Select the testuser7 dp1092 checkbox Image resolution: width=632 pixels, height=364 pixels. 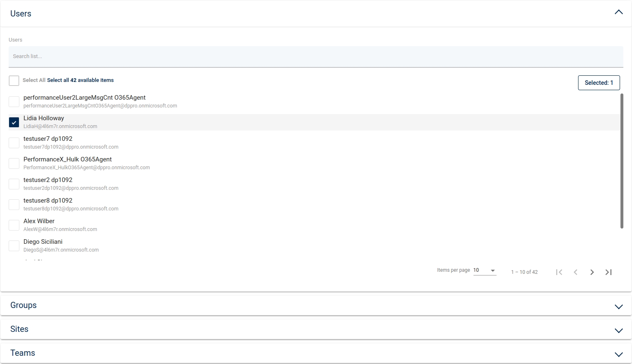14,143
